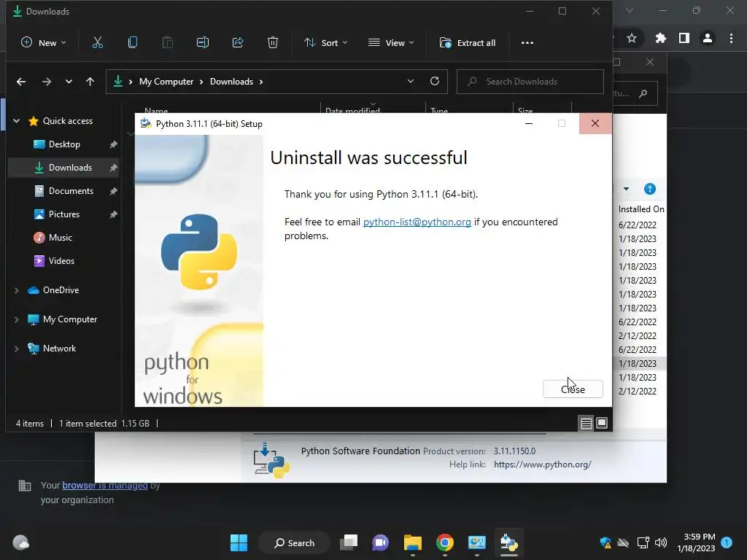Click the Search Downloads field
The width and height of the screenshot is (747, 560).
pyautogui.click(x=530, y=82)
